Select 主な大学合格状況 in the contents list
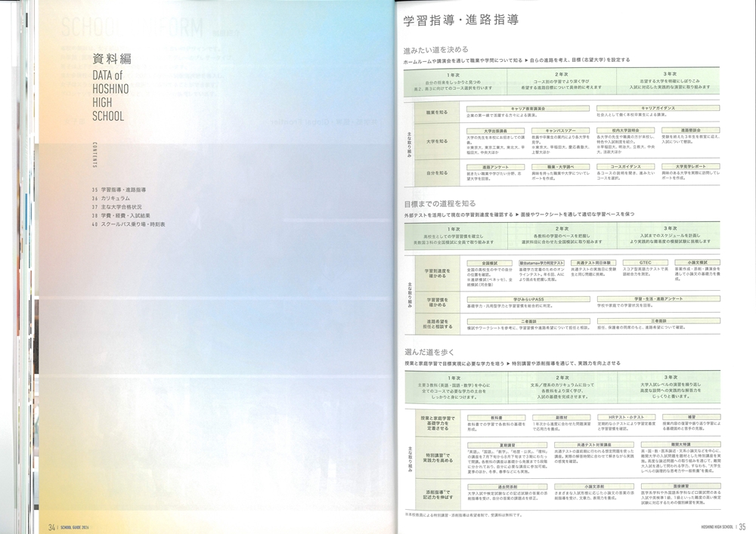Viewport: 756px width, 534px height. (121, 206)
